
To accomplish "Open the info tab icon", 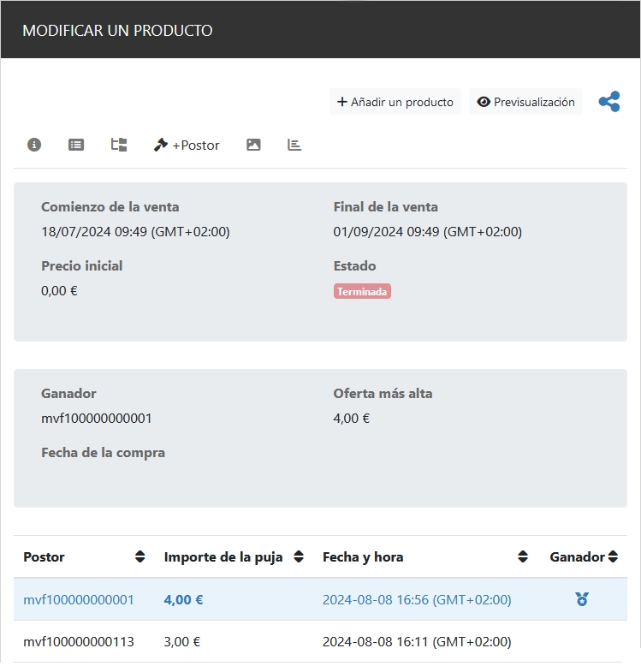I will (34, 145).
